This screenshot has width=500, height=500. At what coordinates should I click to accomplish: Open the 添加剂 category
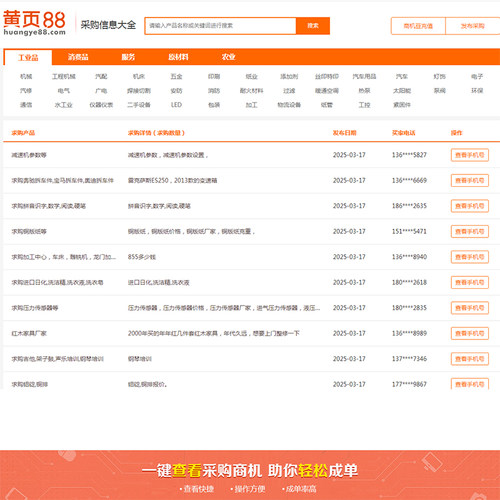point(289,77)
